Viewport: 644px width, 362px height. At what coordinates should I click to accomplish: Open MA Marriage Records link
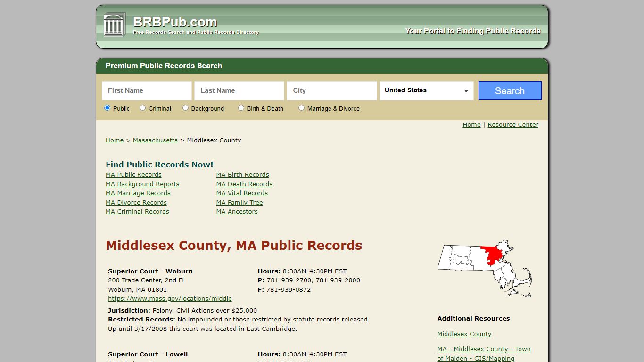(x=138, y=193)
